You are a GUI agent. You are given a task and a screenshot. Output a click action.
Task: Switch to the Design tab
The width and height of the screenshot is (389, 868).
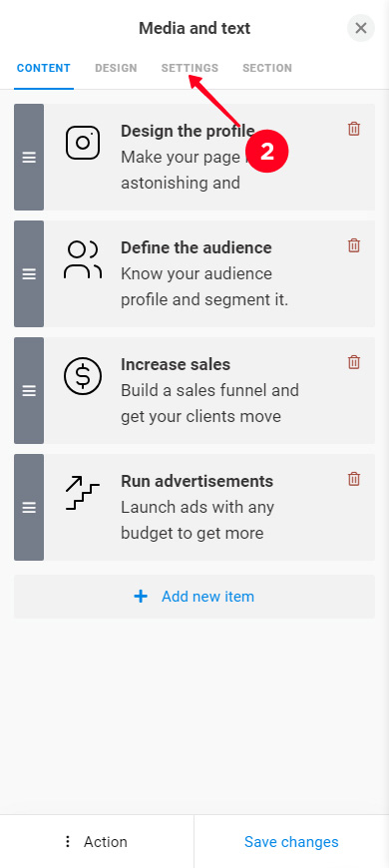(x=116, y=68)
